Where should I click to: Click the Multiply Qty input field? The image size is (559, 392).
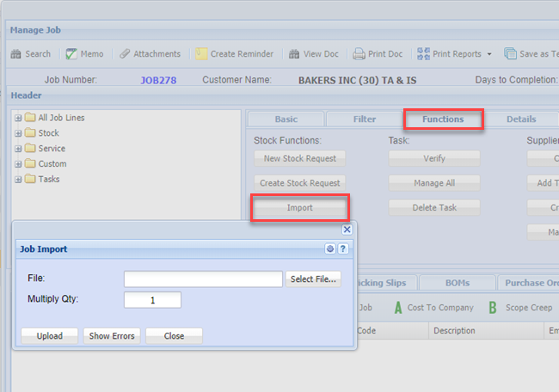tap(152, 300)
